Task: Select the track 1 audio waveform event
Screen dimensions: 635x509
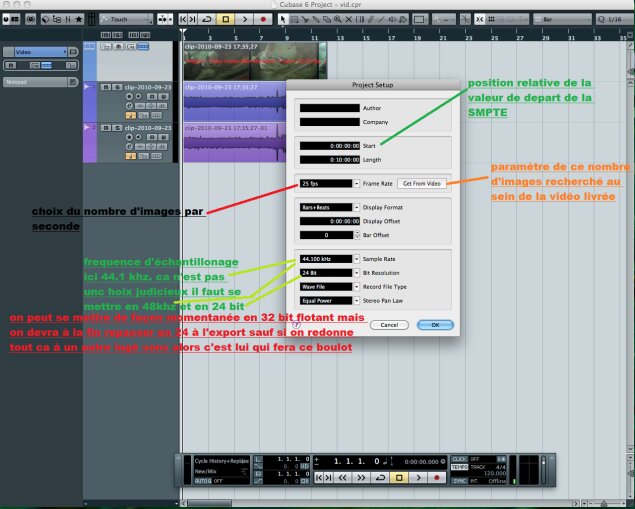Action: (x=235, y=102)
